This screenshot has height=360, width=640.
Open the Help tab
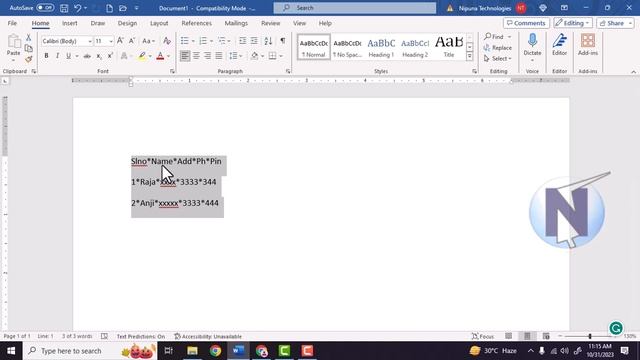tap(325, 23)
